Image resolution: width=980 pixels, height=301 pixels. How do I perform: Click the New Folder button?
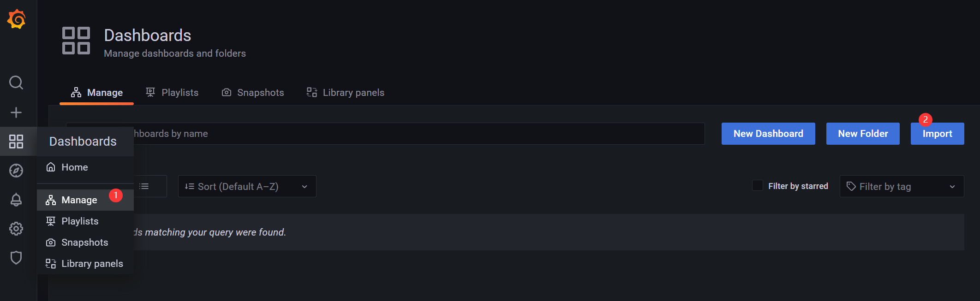coord(863,134)
